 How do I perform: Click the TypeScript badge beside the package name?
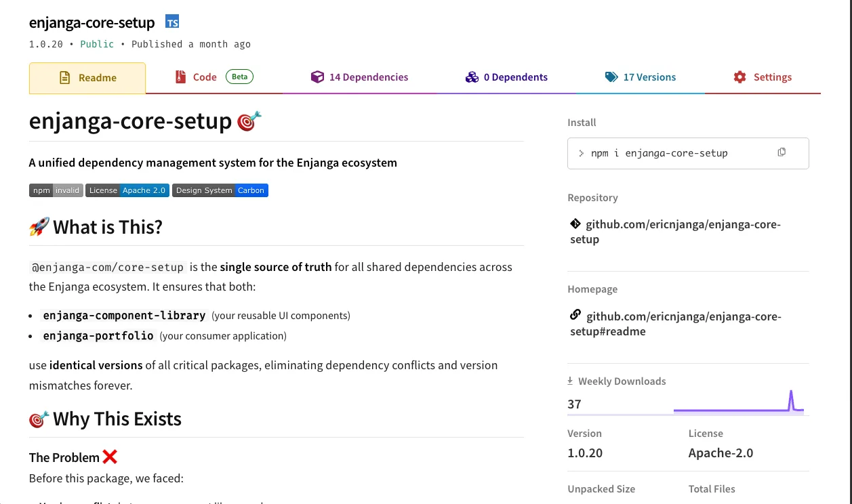(172, 22)
